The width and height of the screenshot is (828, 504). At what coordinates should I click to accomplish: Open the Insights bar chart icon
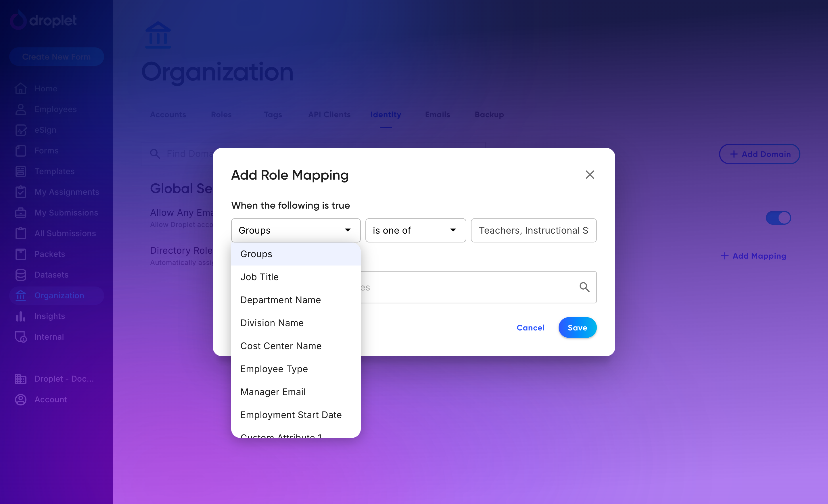coord(20,316)
